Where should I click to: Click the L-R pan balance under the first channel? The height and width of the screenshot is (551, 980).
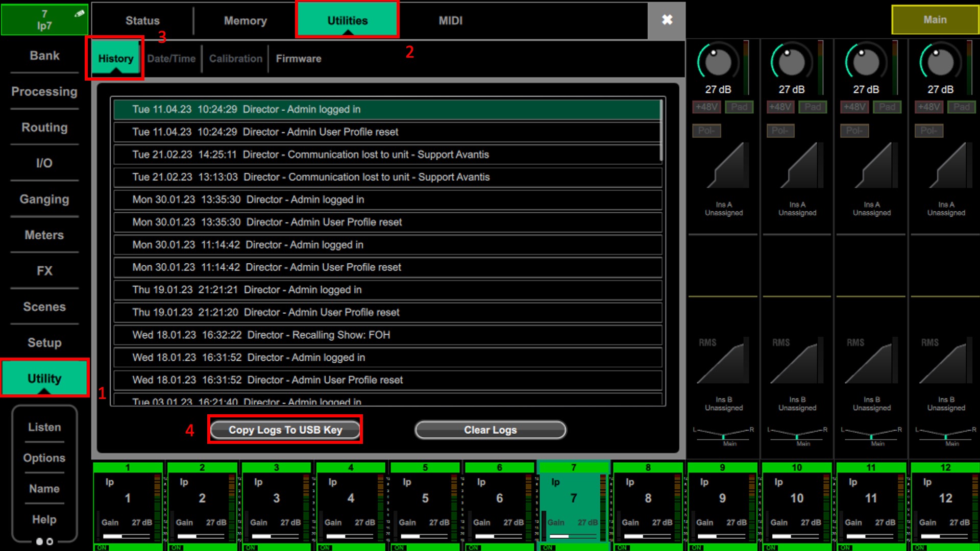(x=723, y=435)
